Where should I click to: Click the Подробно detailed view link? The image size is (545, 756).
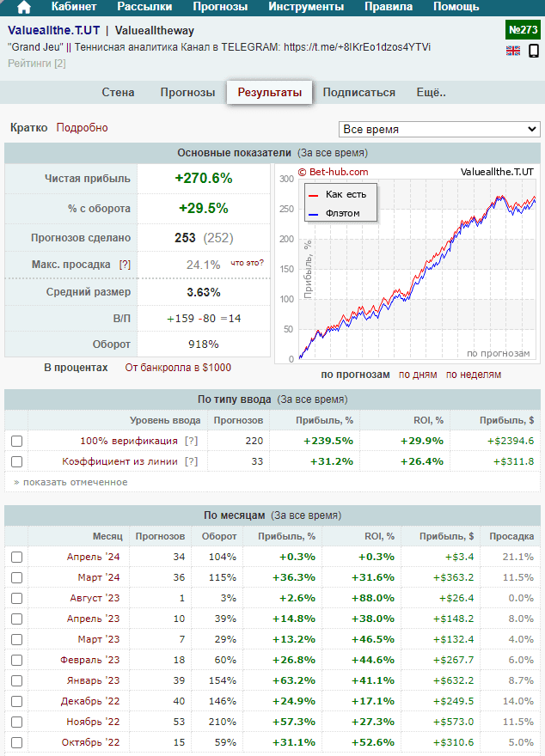click(83, 128)
